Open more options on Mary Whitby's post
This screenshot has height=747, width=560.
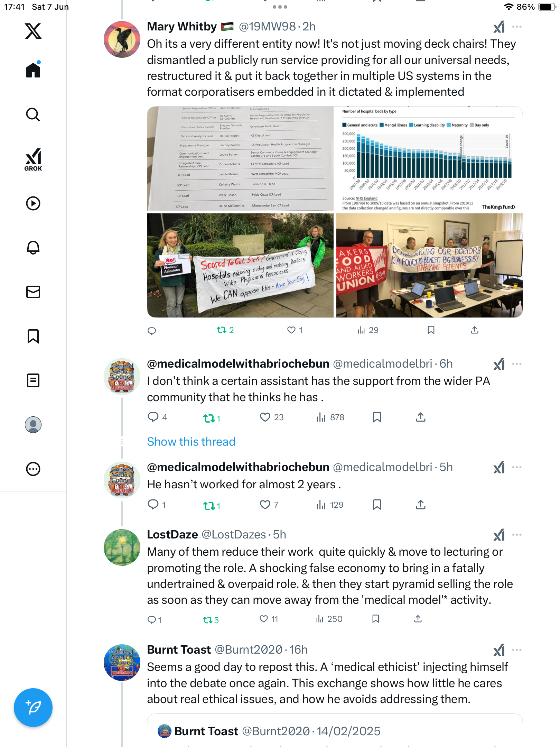(517, 27)
